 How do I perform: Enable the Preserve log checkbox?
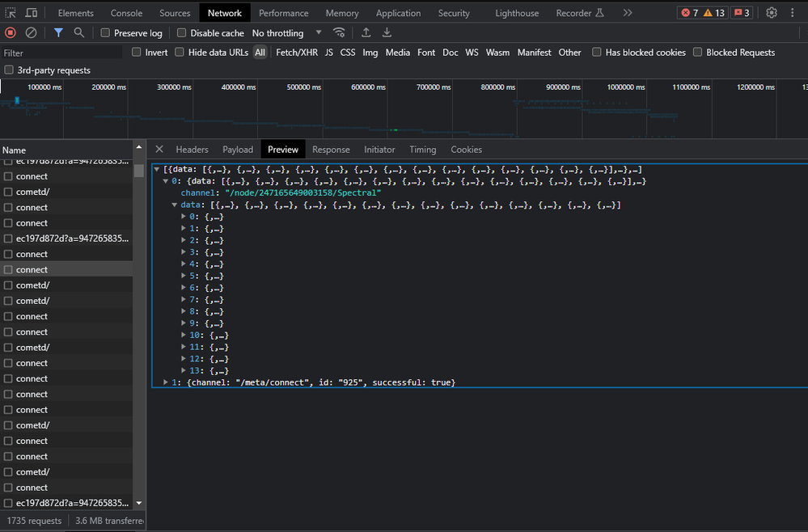(x=105, y=33)
